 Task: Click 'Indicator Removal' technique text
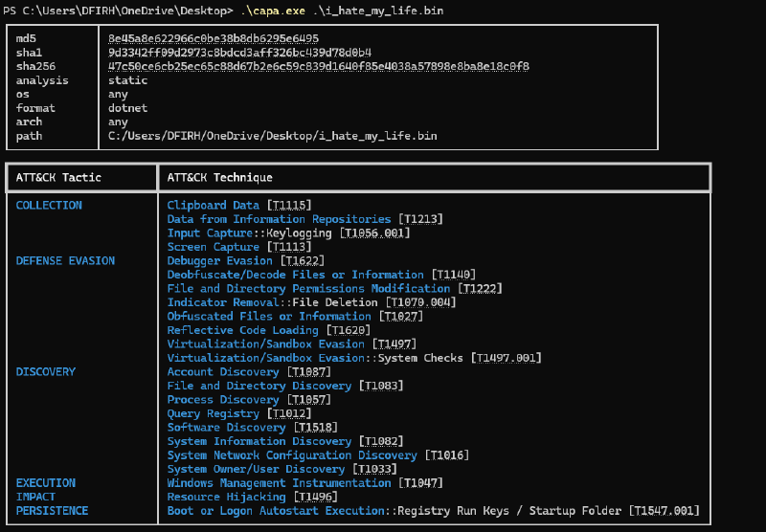(223, 302)
